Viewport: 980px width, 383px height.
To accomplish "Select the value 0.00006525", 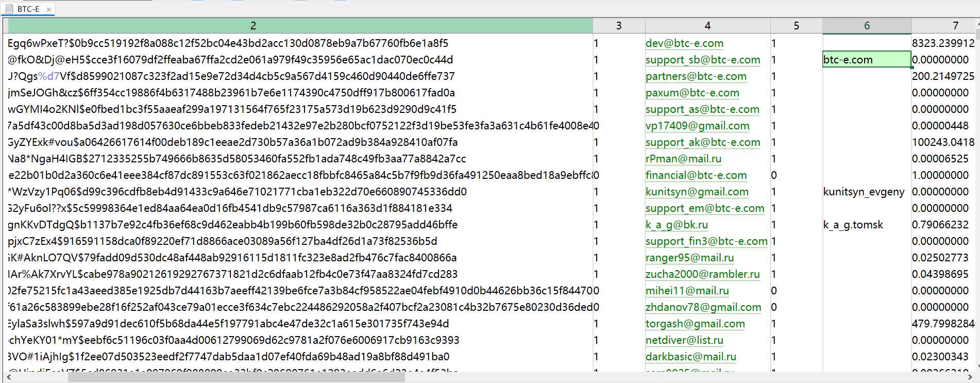I will 940,159.
